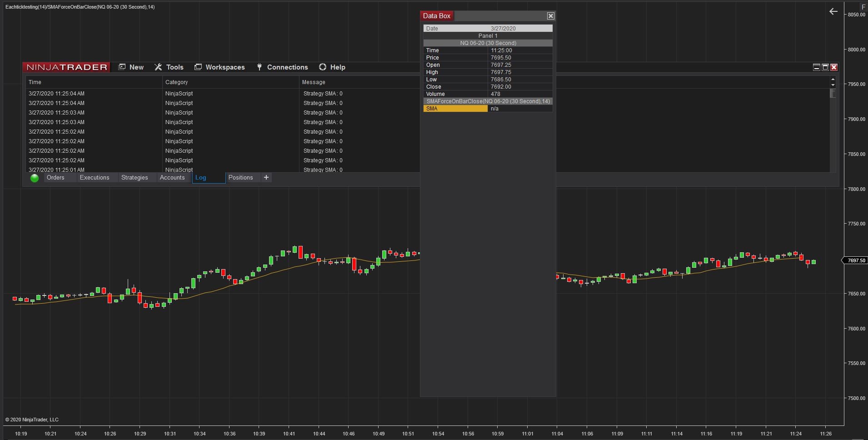868x440 pixels.
Task: Click the 7500.00 price axis label
Action: [x=856, y=398]
